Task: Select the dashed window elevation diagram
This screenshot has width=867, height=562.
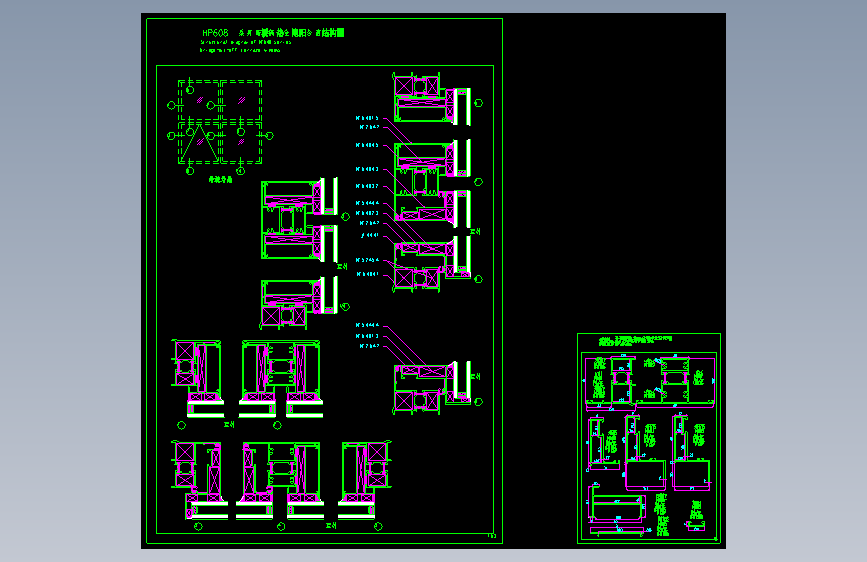Action: [x=220, y=122]
